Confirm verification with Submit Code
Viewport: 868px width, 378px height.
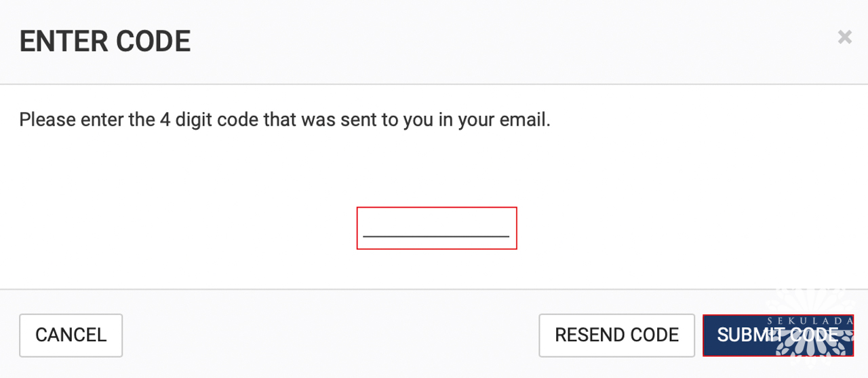(778, 335)
